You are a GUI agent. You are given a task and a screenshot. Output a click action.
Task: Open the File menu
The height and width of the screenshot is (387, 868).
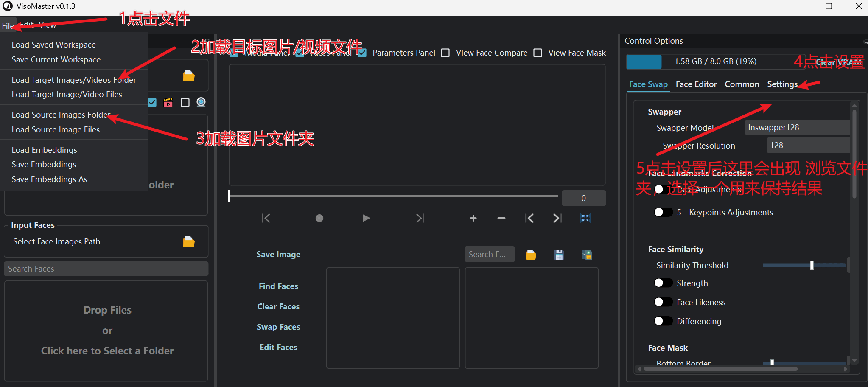click(x=8, y=25)
